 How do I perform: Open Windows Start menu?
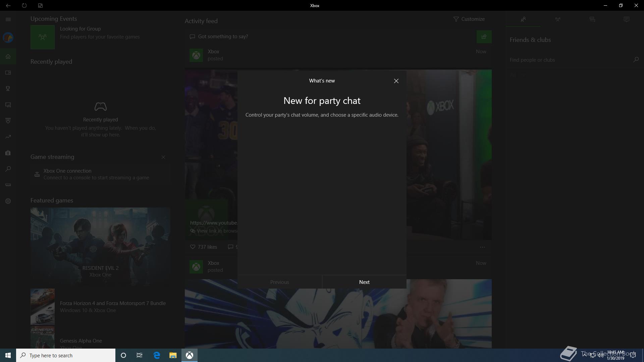point(8,355)
